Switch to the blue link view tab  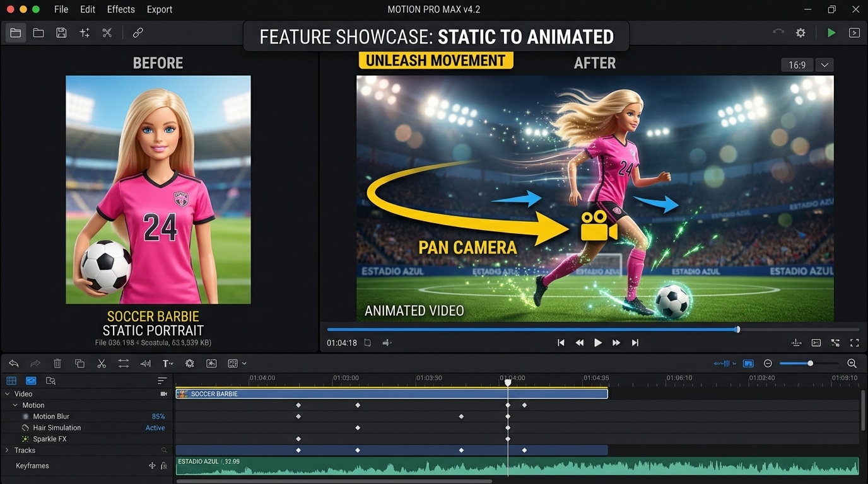(x=31, y=381)
